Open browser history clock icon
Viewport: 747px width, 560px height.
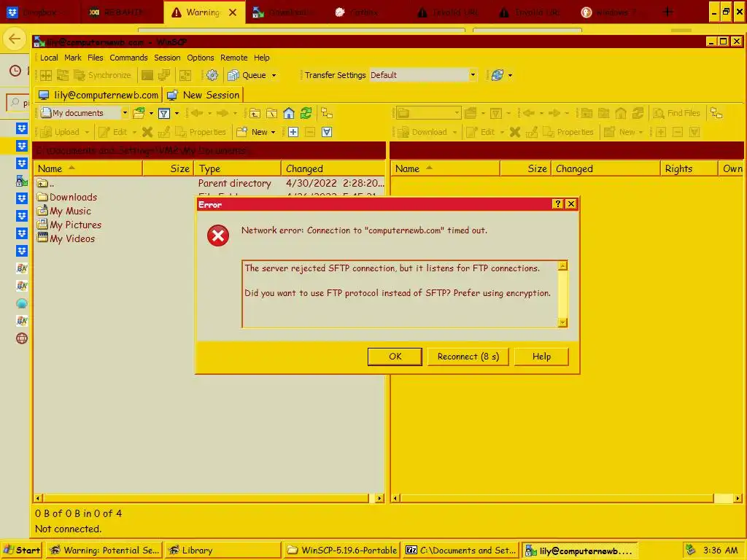[x=15, y=71]
